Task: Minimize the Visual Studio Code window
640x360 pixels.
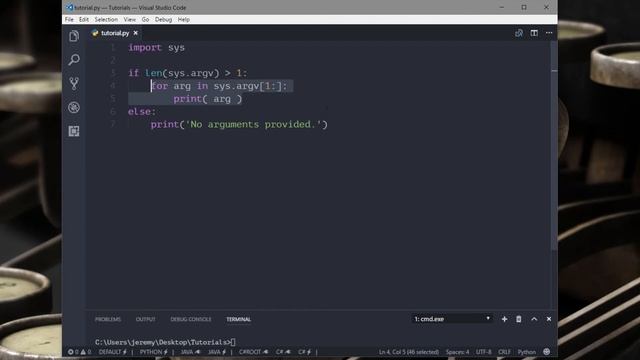Action: tap(502, 7)
